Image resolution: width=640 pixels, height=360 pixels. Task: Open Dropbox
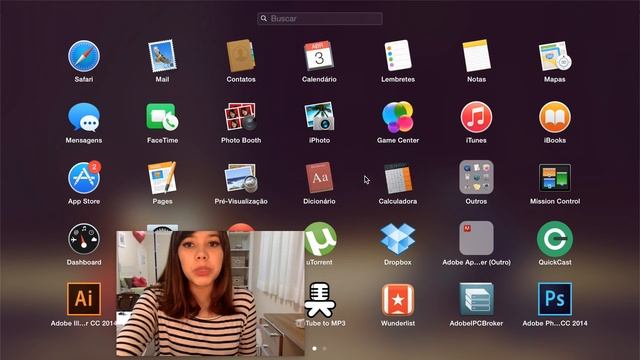[x=398, y=239]
